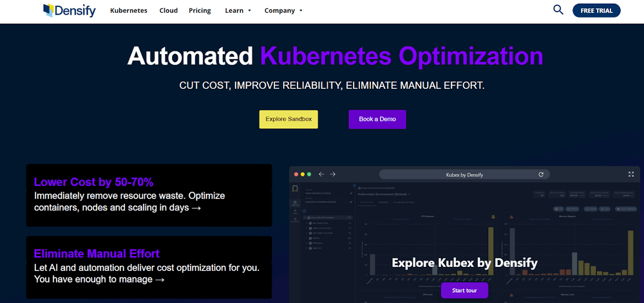Click the back arrow in Kubex preview

(321, 174)
